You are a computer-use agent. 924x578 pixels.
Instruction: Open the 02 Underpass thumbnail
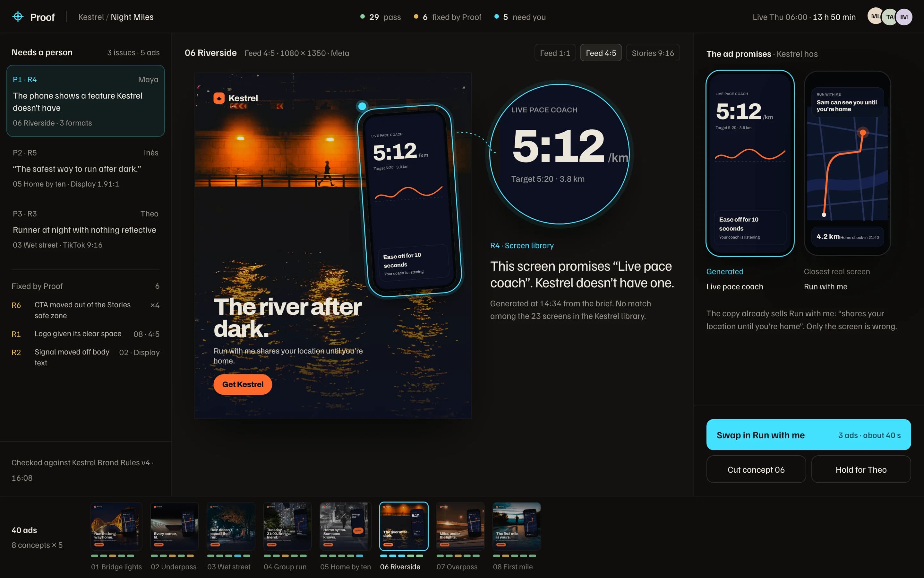(174, 526)
